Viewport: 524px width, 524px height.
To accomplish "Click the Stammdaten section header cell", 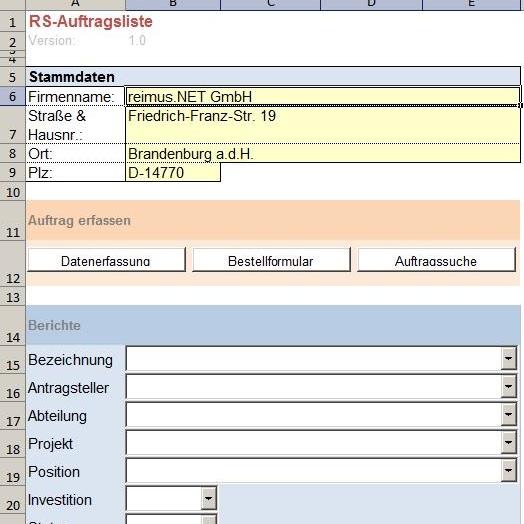I will coord(273,77).
